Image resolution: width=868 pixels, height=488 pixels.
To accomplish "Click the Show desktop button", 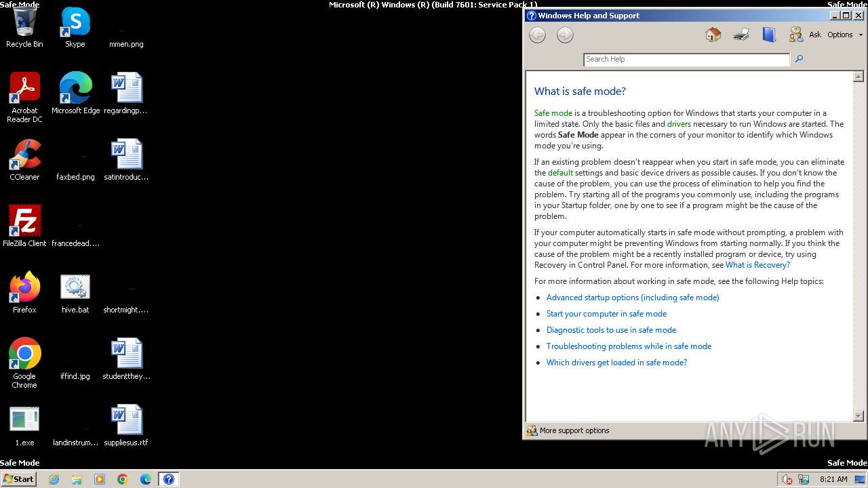I will point(861,479).
